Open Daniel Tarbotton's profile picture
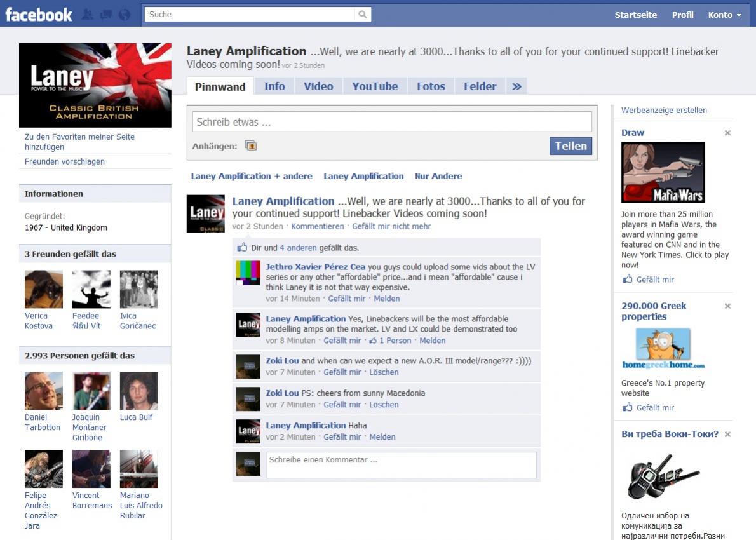Viewport: 756px width, 540px height. (44, 391)
